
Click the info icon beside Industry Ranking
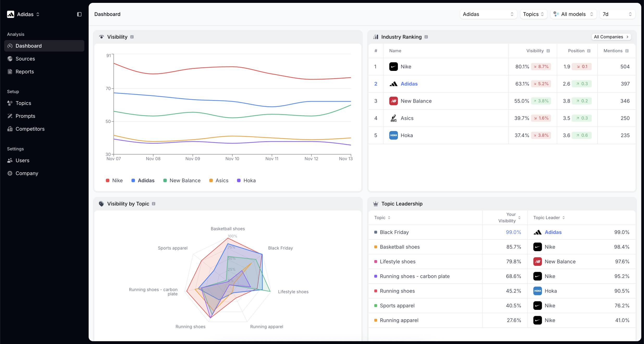[426, 37]
